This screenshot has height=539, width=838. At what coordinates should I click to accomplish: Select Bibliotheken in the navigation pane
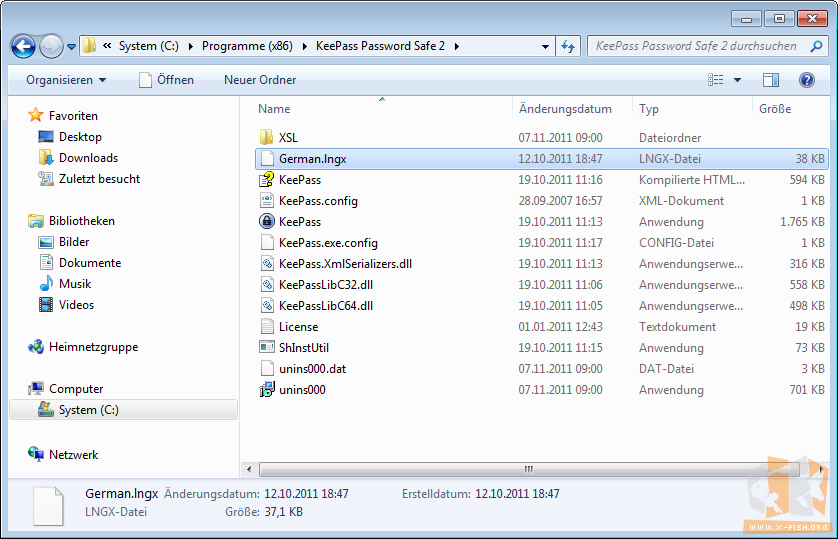point(82,221)
